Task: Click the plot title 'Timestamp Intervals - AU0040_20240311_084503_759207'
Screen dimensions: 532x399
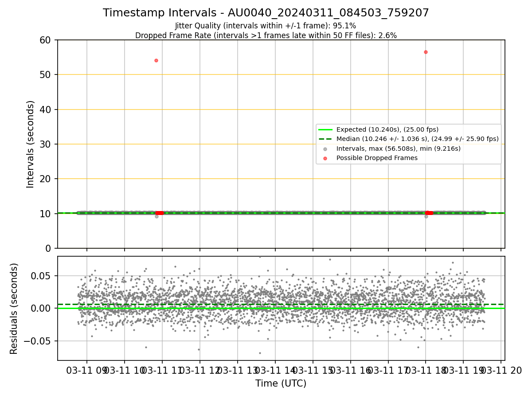Action: [x=266, y=13]
